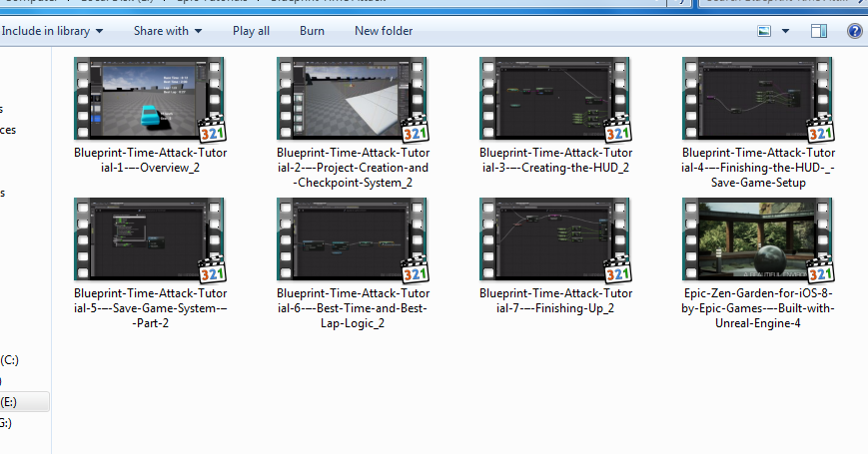Click file name Tutorial-5---Save-Game-System---Part-2
Viewport: 868px width, 454px height.
point(150,308)
